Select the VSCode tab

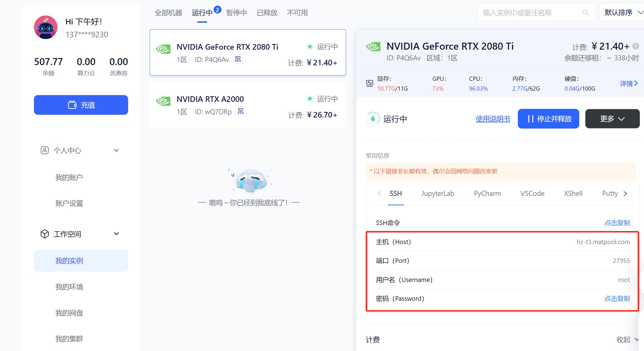coord(532,193)
